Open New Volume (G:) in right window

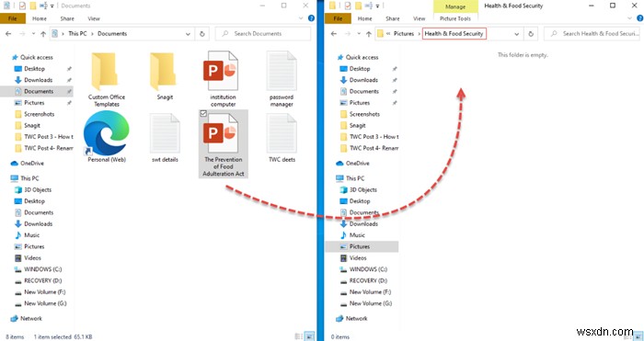tap(370, 303)
